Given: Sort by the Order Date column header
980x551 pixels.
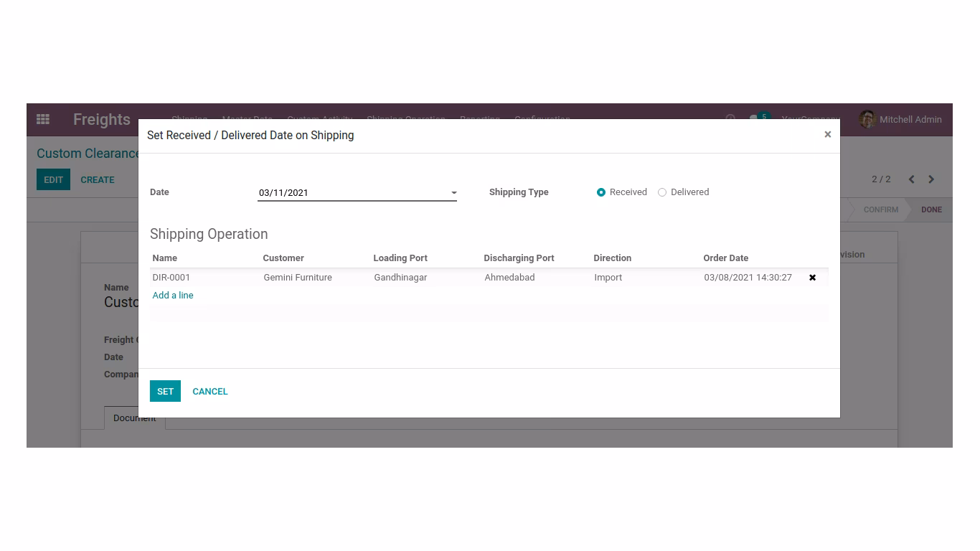Looking at the screenshot, I should tap(726, 258).
